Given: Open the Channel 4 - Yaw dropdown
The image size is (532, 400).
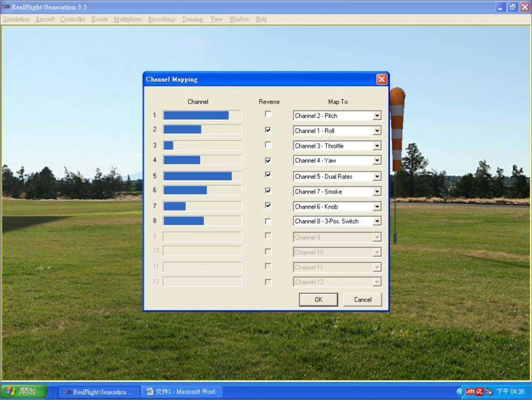Looking at the screenshot, I should 377,160.
